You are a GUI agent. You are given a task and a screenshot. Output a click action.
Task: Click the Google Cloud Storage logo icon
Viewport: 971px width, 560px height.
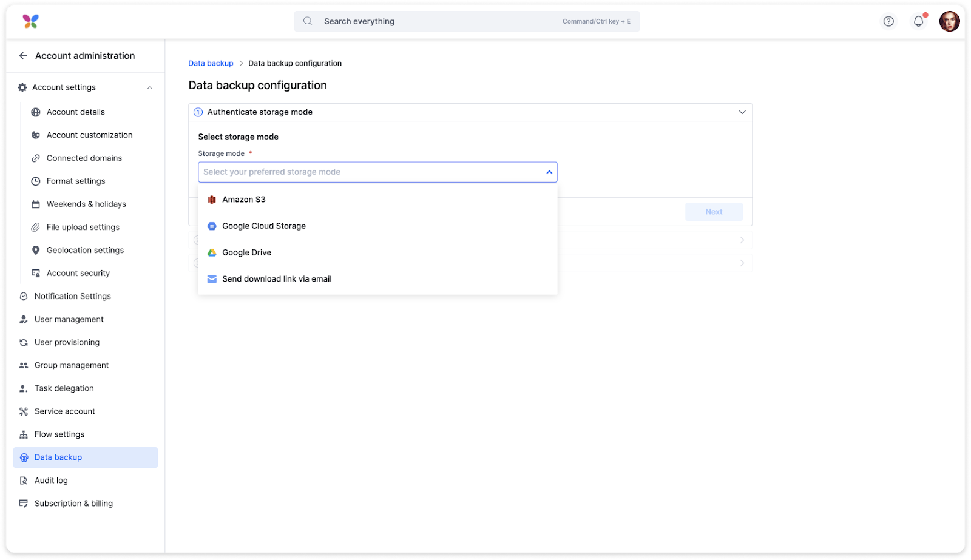pos(212,226)
